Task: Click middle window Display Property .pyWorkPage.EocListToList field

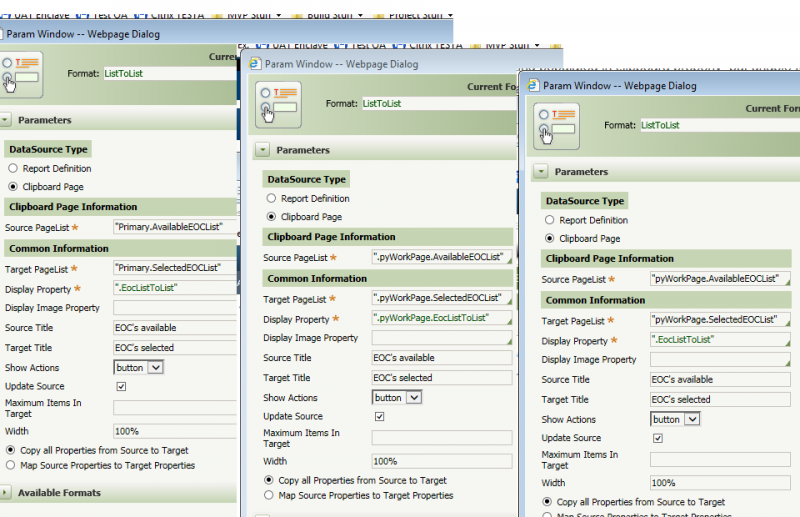Action: [442, 318]
